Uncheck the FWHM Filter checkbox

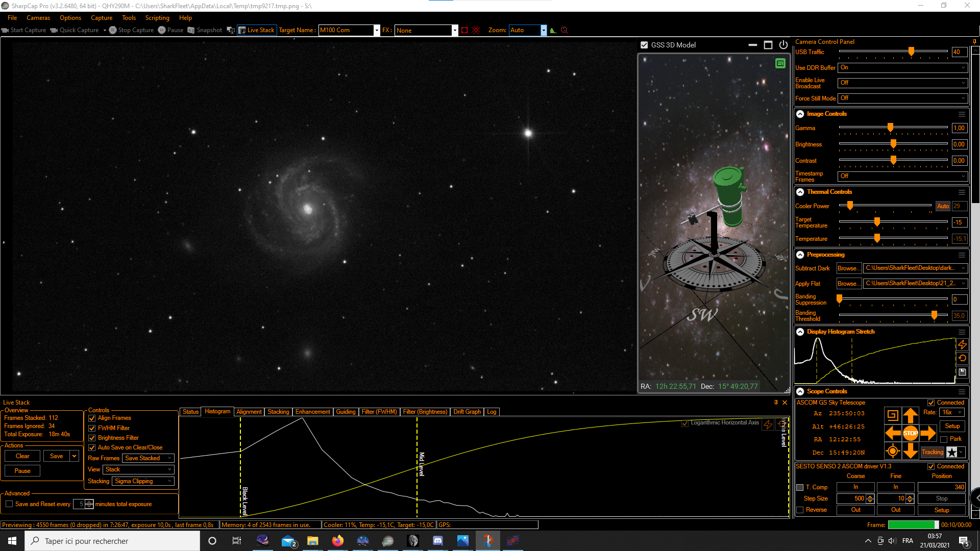(92, 428)
